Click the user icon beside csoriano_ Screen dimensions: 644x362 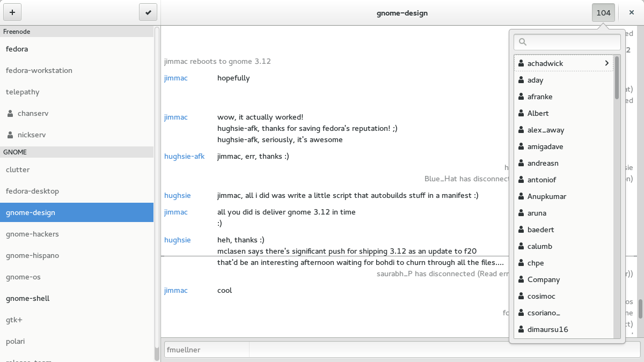click(x=521, y=313)
